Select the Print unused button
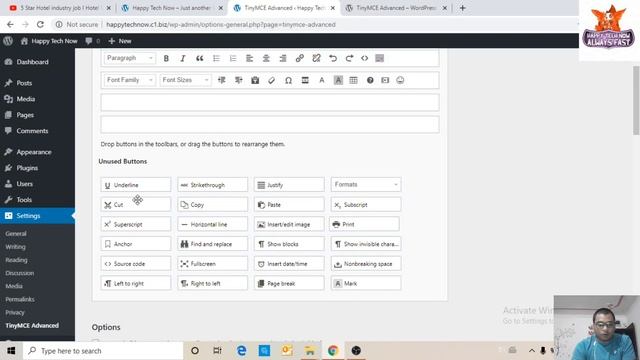This screenshot has height=360, width=640. (364, 224)
